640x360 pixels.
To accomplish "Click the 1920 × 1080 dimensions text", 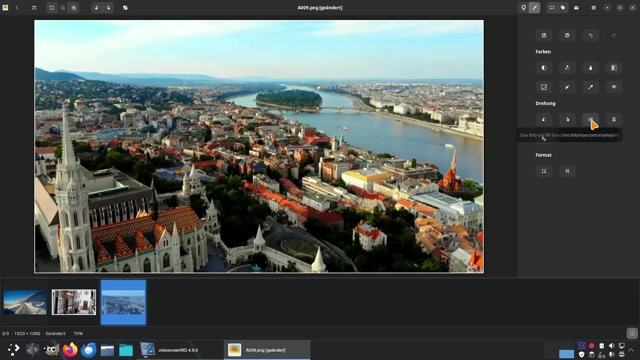I will coord(27,333).
